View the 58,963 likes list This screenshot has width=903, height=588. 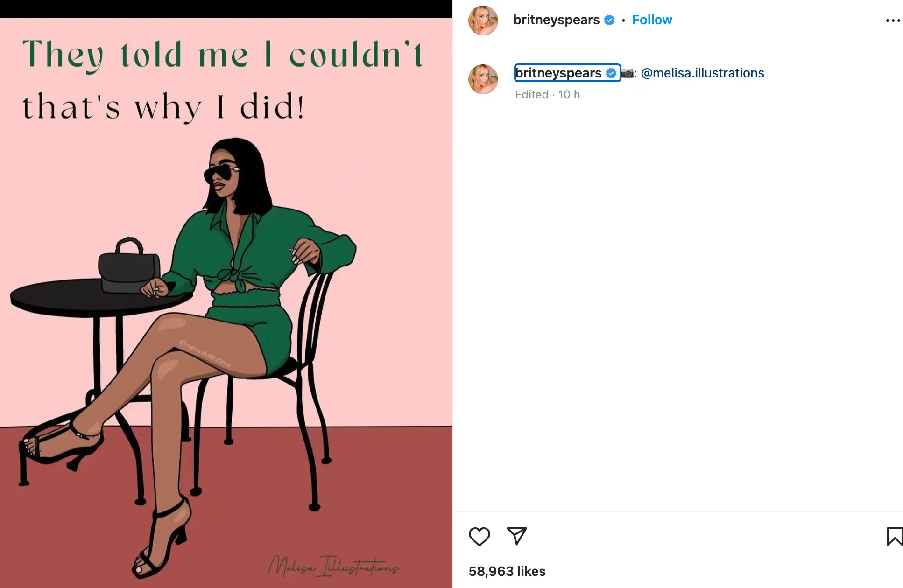[506, 571]
